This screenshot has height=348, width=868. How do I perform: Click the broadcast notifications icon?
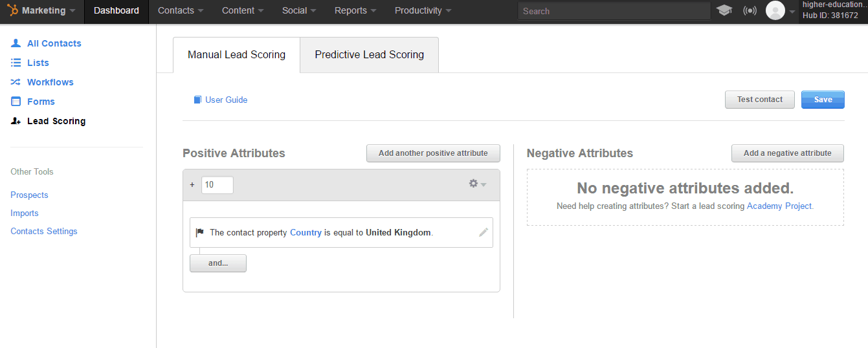click(750, 10)
